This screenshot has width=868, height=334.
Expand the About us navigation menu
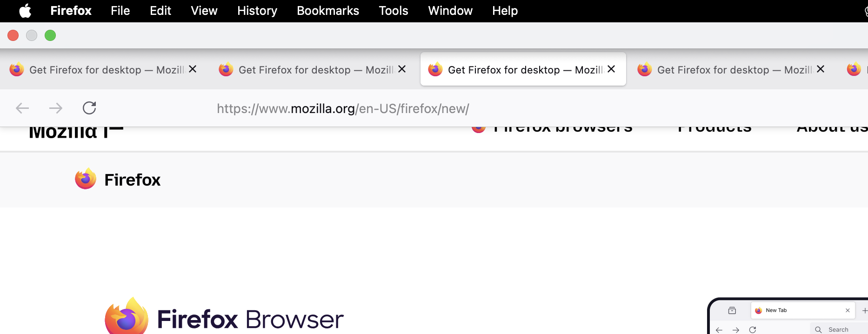(x=832, y=129)
